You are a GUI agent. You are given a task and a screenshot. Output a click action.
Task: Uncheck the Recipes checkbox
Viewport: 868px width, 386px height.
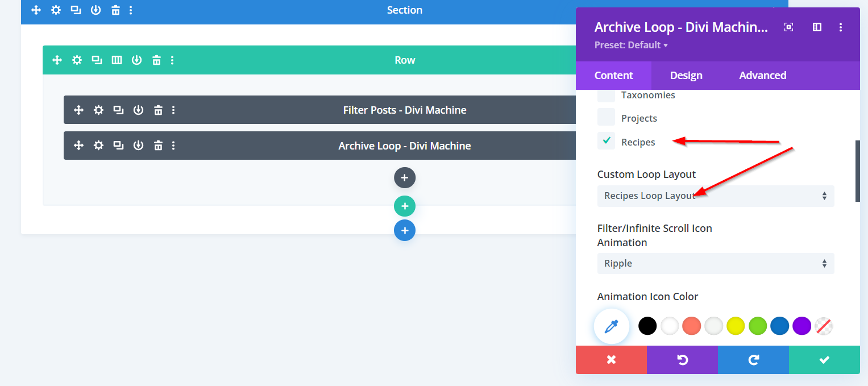click(606, 141)
